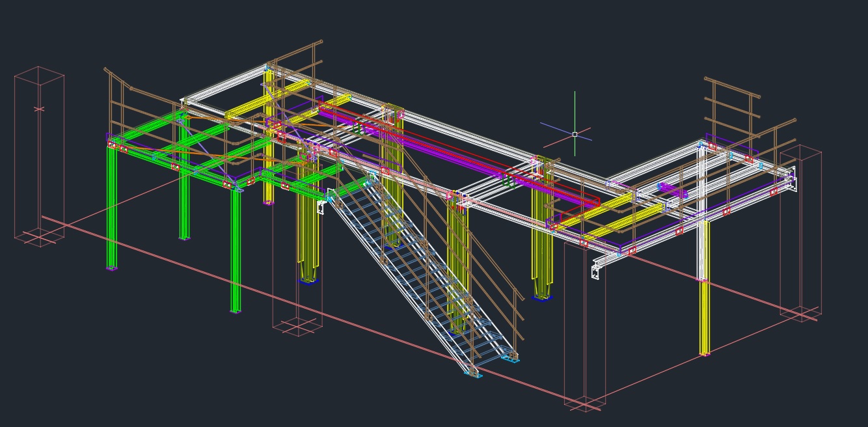The width and height of the screenshot is (868, 427).
Task: Pick the leftmost green steel column
Action: point(111,208)
